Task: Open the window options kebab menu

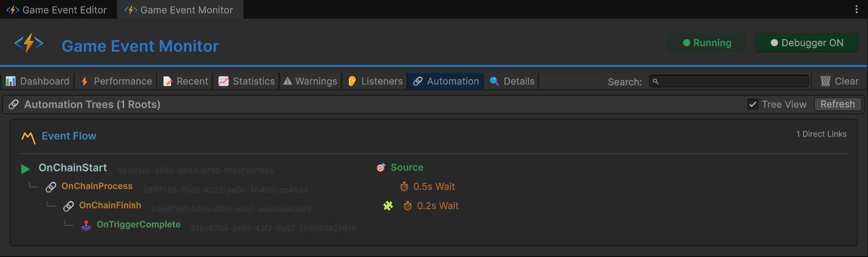Action: [856, 10]
